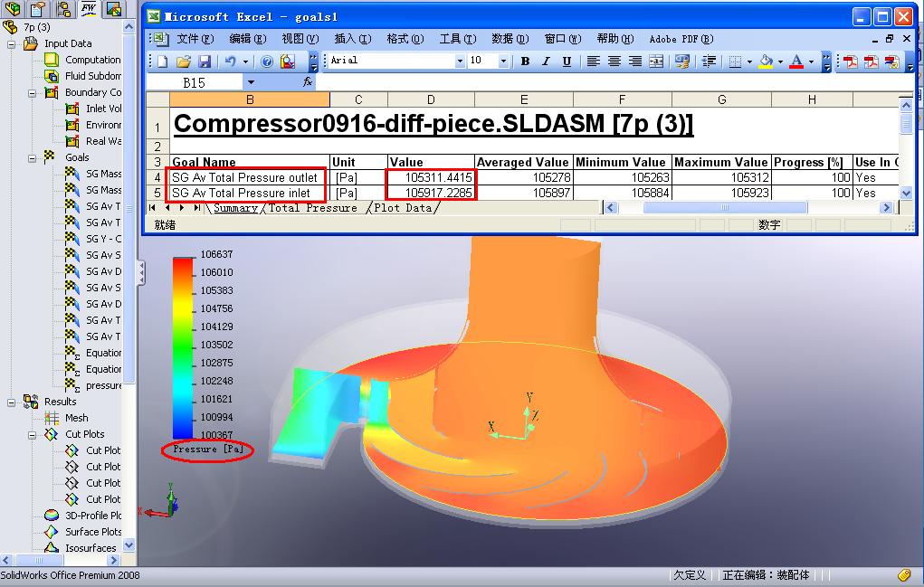Click the Undo arrow icon in Excel
The image size is (924, 587).
pos(231,62)
